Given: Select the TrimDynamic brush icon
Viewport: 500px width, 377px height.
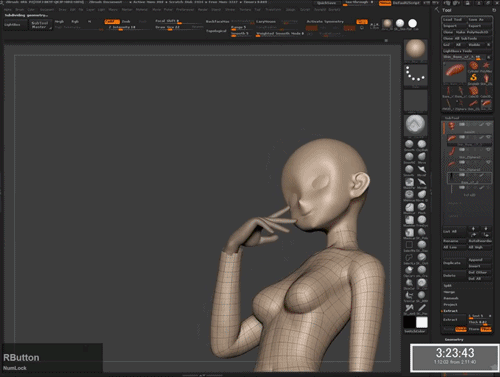Looking at the screenshot, I should (422, 219).
